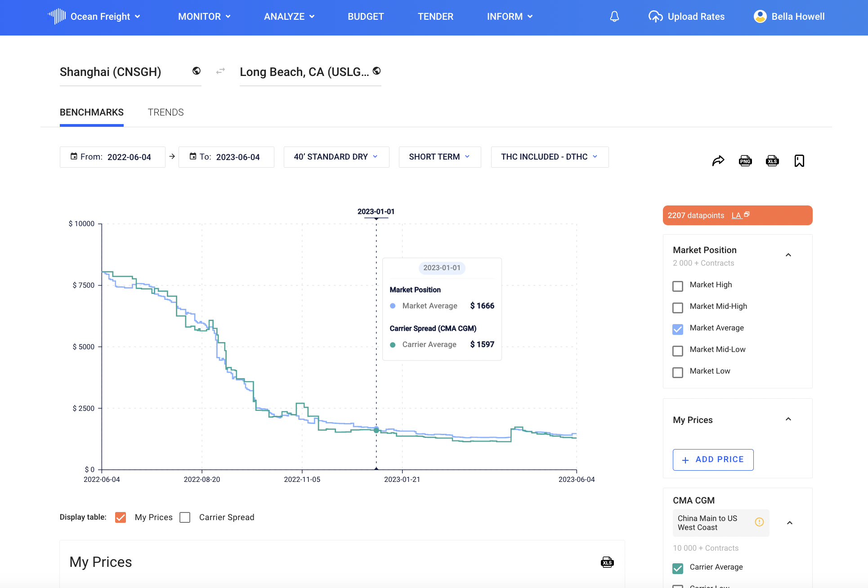The image size is (868, 588).
Task: Collapse the Market Position panel
Action: (788, 255)
